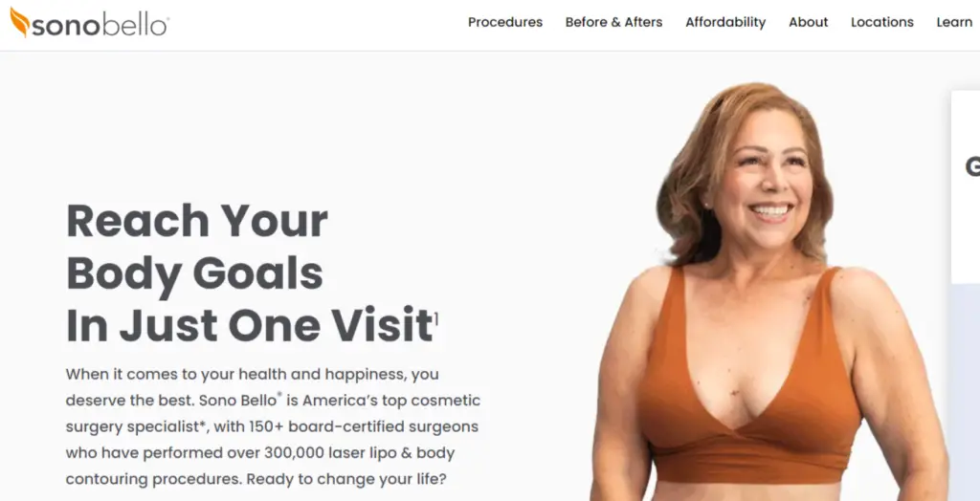Click the registered mark after Sono Bello
Screen dimensions: 980x501
[x=279, y=395]
